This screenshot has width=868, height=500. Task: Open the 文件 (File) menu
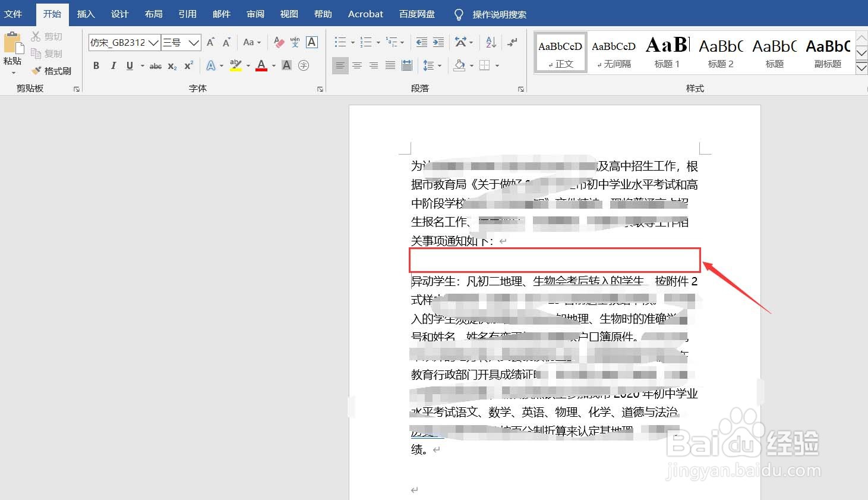(13, 14)
